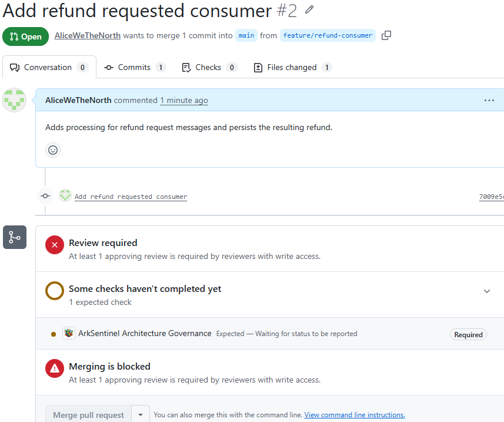Click the 1 expected check text
Screen dimensions: 504x422
click(x=101, y=303)
